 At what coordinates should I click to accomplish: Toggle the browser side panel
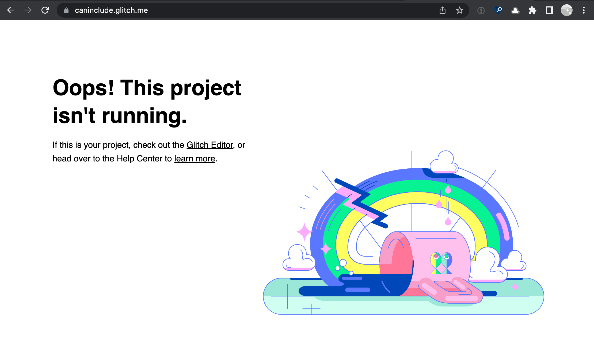pos(550,10)
